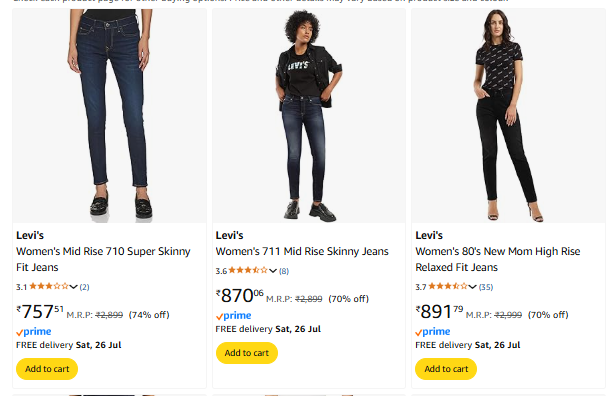Expand rating chevron for 80's New Mom jeans
Image resolution: width=607 pixels, height=396 pixels.
[472, 287]
